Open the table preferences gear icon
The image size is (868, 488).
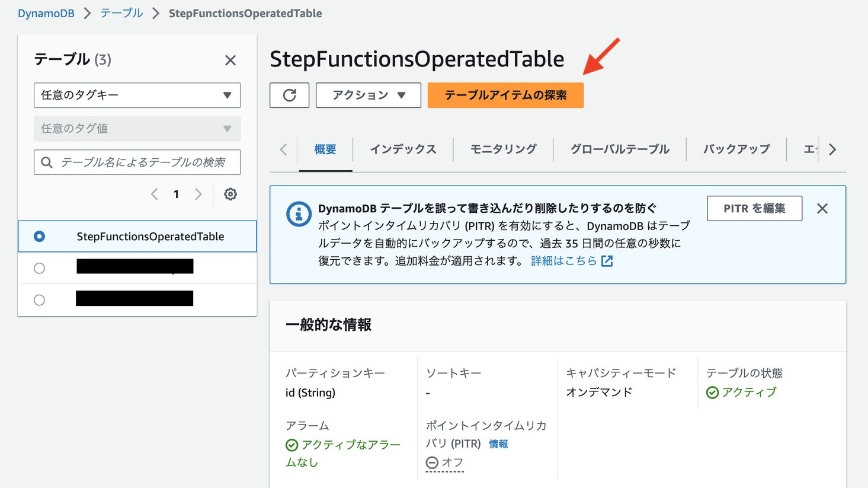pyautogui.click(x=230, y=194)
